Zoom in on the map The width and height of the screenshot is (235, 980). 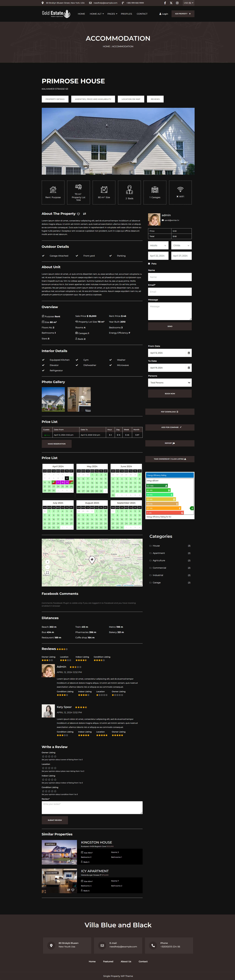coord(47,562)
